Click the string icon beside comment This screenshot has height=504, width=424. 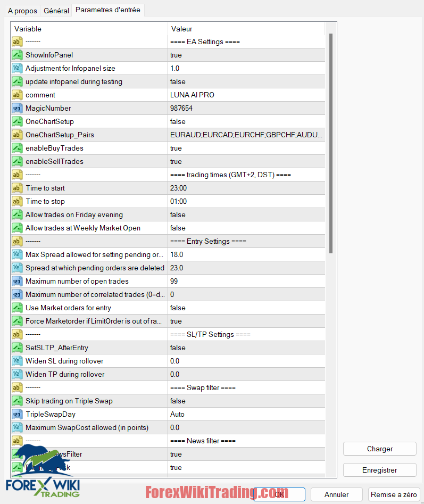(17, 95)
